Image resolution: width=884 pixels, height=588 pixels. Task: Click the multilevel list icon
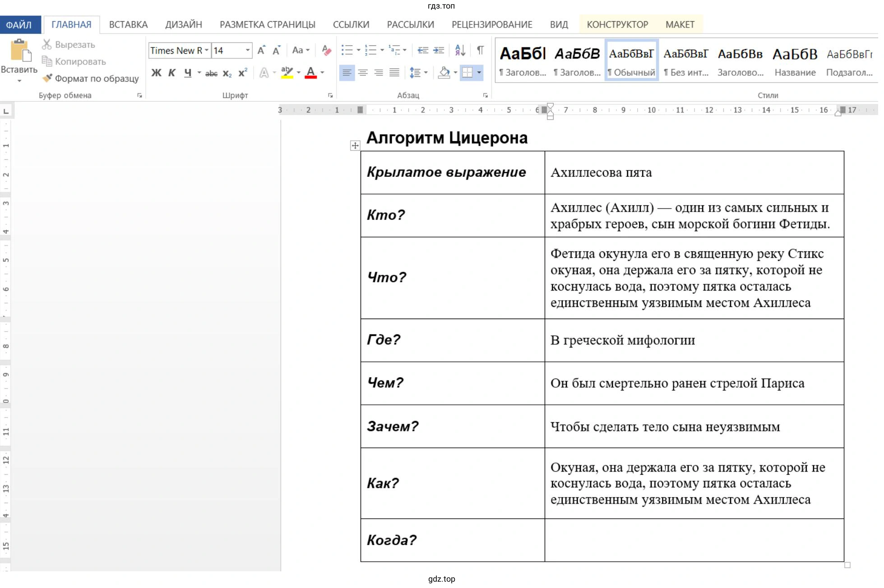tap(394, 50)
